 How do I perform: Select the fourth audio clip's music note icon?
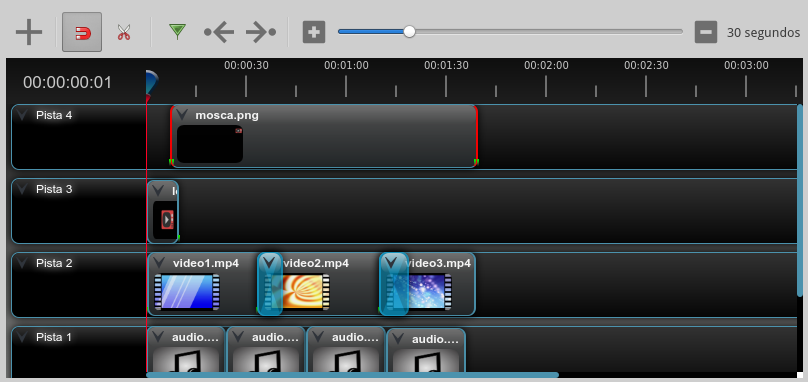tap(426, 361)
